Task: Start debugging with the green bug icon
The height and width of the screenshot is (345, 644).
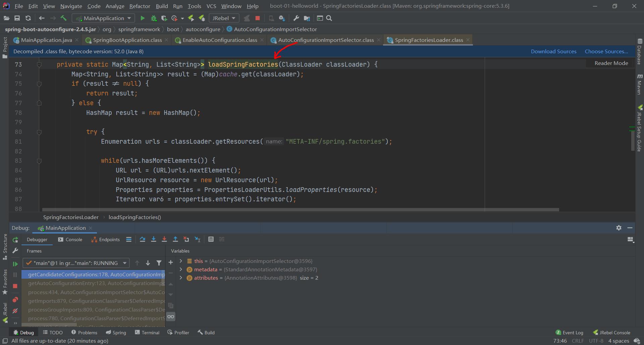Action: tap(154, 18)
